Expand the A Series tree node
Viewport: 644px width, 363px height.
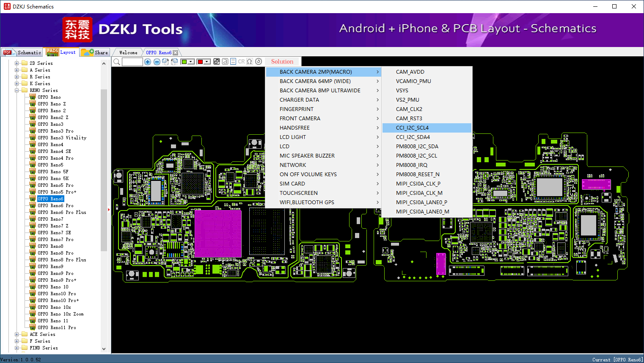click(x=17, y=70)
